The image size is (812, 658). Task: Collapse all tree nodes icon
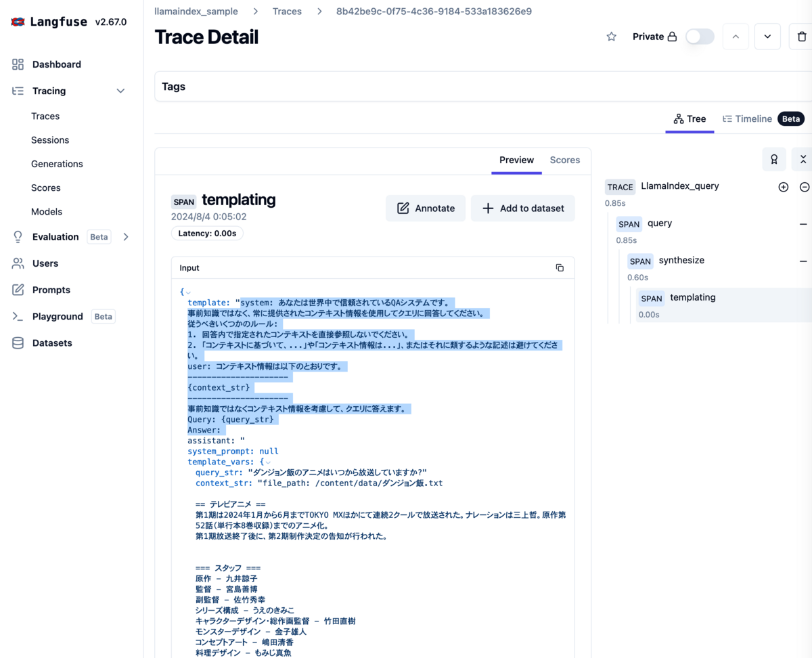[x=803, y=160]
